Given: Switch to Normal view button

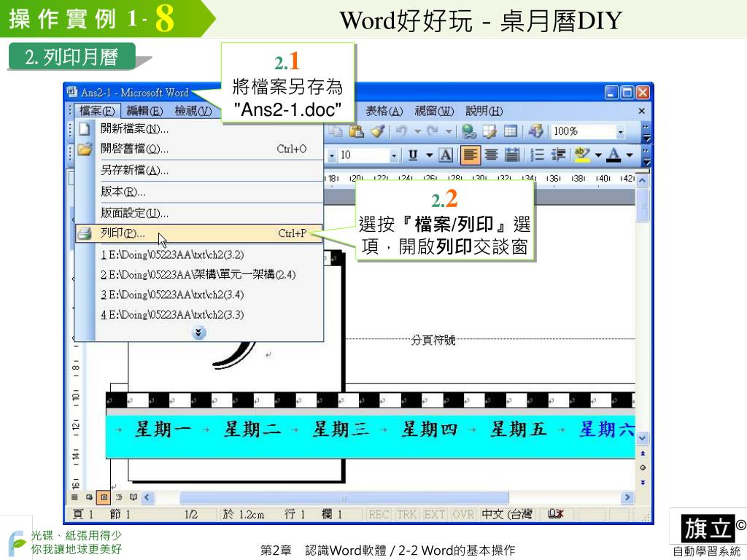Looking at the screenshot, I should click(x=75, y=497).
